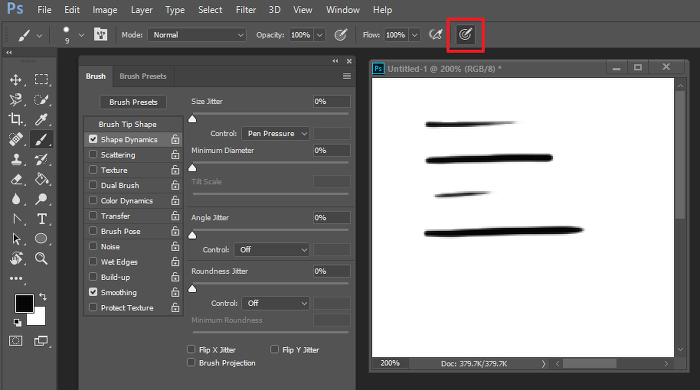Select the Horizontal Type tool
The height and width of the screenshot is (390, 700).
click(x=42, y=219)
